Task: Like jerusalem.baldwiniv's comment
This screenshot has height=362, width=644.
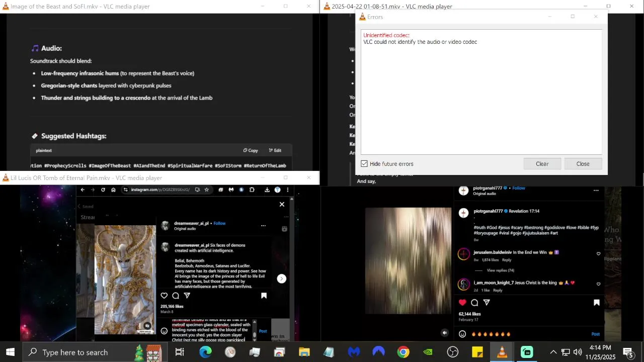Action: [598, 254]
